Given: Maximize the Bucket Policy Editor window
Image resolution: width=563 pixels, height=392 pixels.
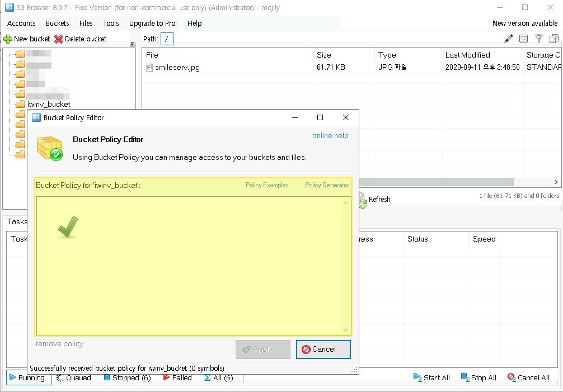Looking at the screenshot, I should (320, 117).
